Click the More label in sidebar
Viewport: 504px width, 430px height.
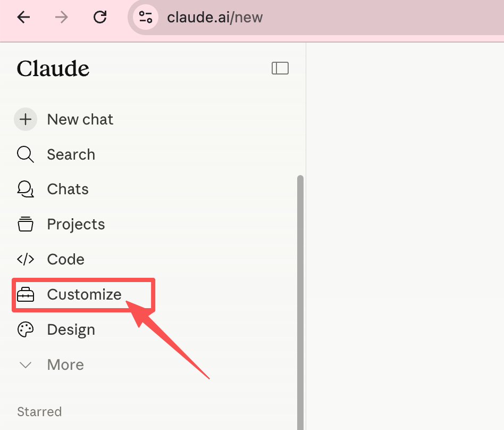pyautogui.click(x=65, y=365)
